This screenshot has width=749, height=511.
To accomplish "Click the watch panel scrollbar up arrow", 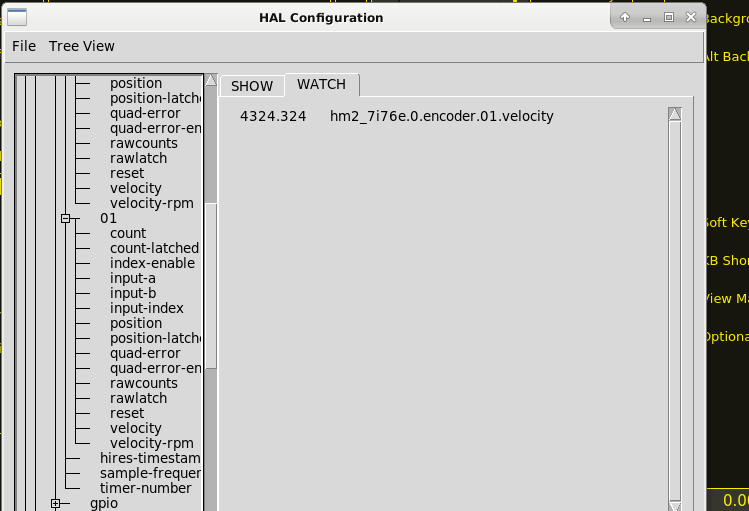I will click(674, 114).
